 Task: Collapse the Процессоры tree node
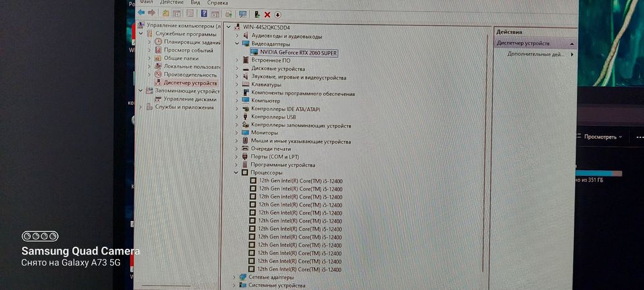pyautogui.click(x=236, y=173)
